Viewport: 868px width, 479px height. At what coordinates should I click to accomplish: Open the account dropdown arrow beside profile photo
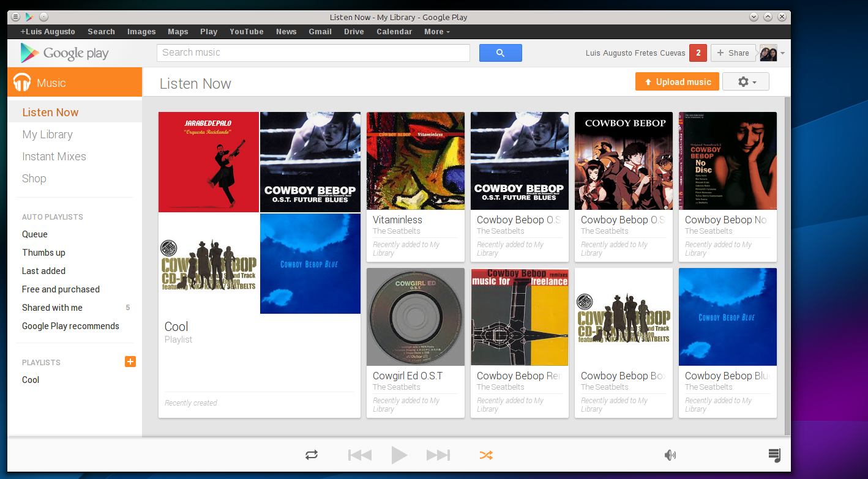pyautogui.click(x=782, y=54)
